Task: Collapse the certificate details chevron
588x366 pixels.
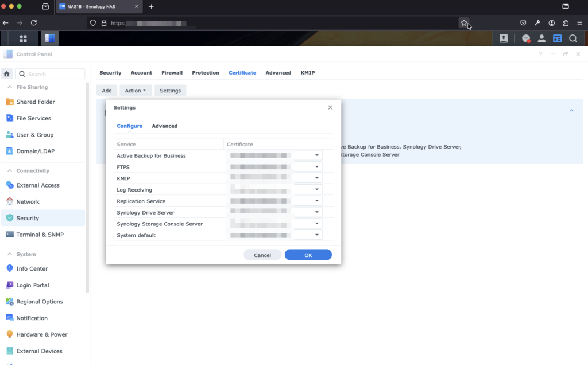Action: coord(571,111)
